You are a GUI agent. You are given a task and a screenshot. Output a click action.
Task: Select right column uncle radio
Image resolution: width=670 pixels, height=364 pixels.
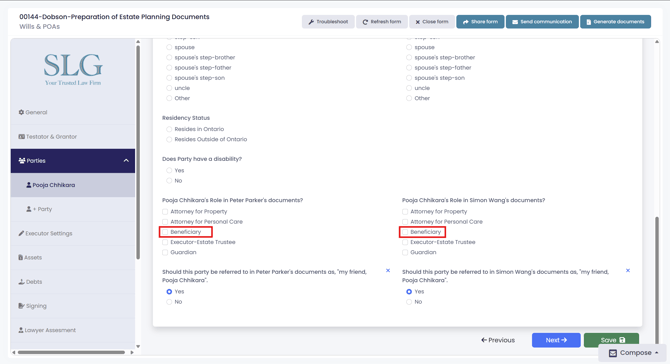pyautogui.click(x=409, y=88)
